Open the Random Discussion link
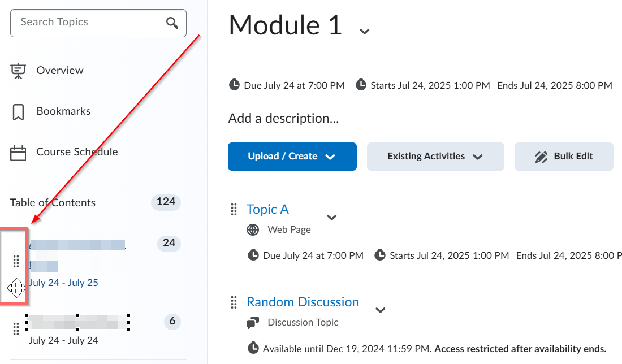This screenshot has height=364, width=622. (x=303, y=302)
